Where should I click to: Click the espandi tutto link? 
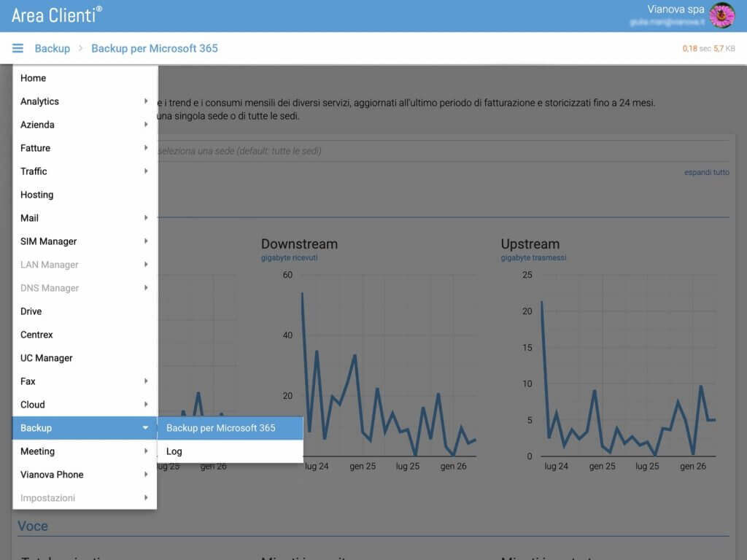pos(706,172)
